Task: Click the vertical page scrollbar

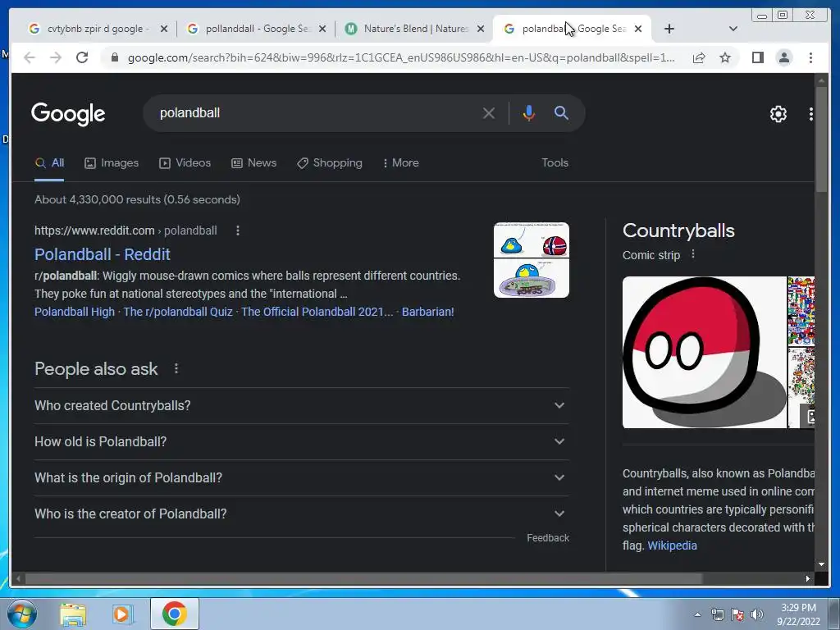Action: click(x=821, y=140)
